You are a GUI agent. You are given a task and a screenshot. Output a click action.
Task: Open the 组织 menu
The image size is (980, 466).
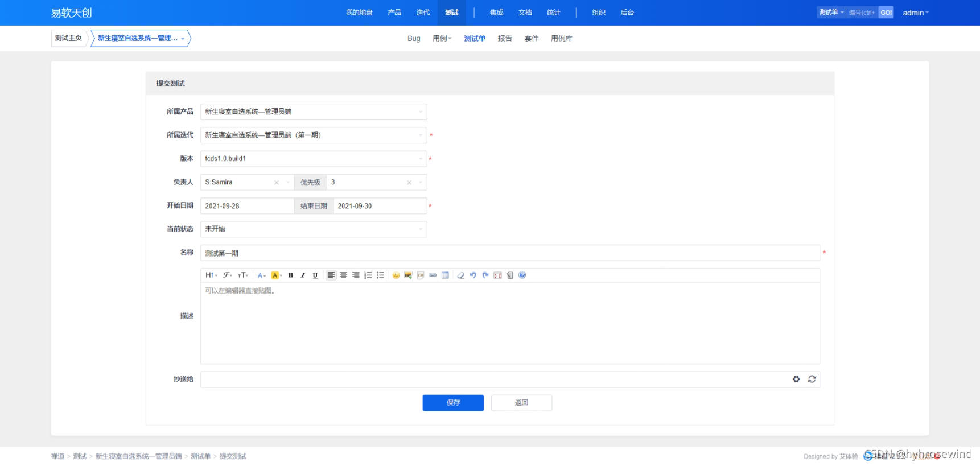(x=599, y=13)
